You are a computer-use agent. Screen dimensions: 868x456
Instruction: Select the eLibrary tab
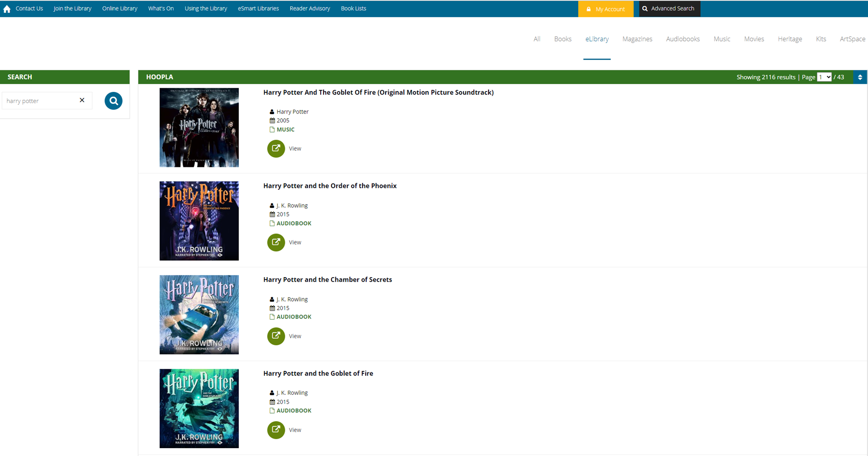pyautogui.click(x=597, y=39)
